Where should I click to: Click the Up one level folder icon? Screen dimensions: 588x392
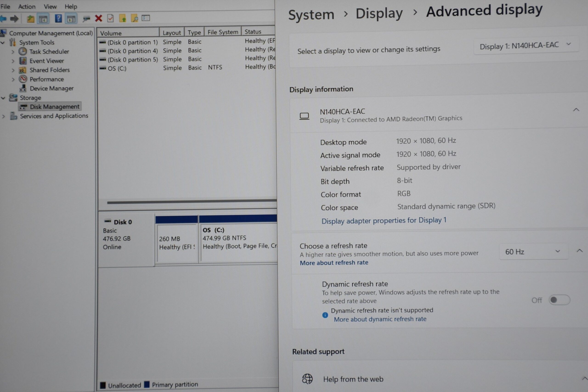coord(31,19)
